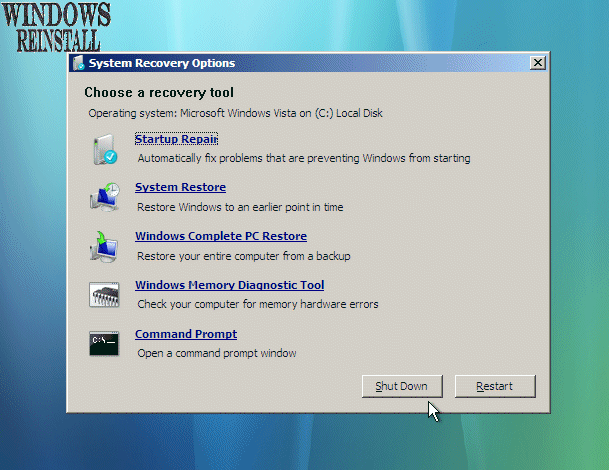Open the Windows Complete PC Restore link
This screenshot has height=470, width=609.
[x=220, y=236]
